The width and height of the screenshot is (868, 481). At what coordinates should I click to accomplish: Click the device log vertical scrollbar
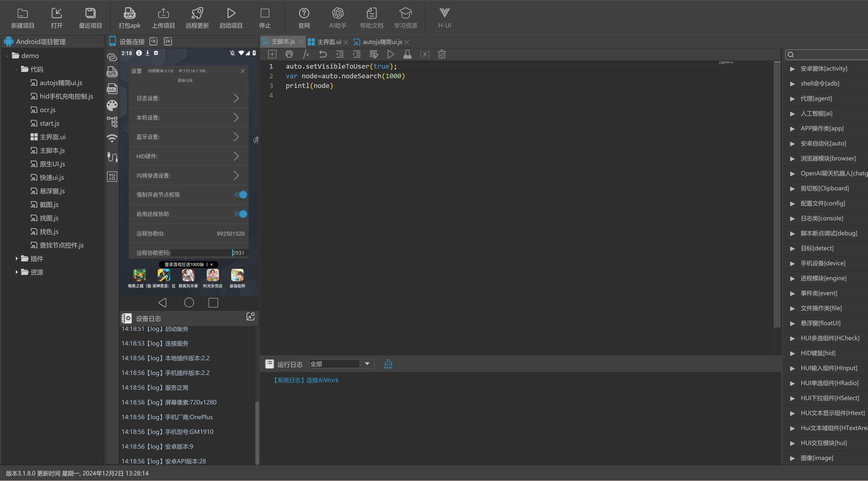pyautogui.click(x=257, y=433)
